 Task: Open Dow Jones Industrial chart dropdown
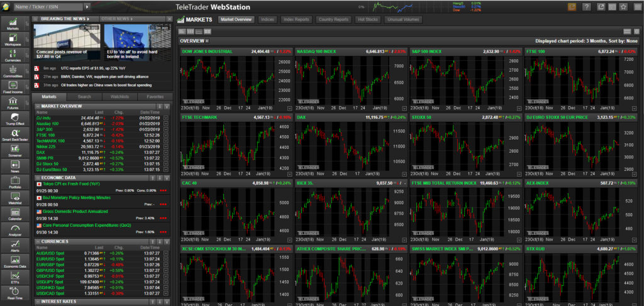289,108
